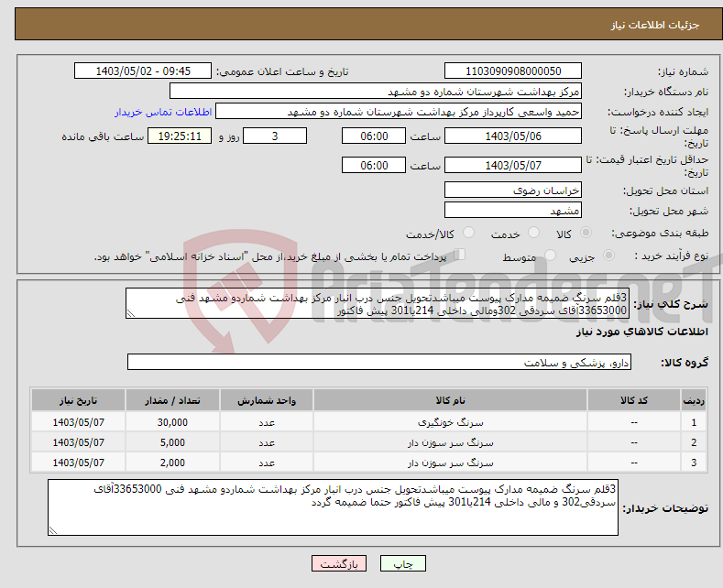The width and height of the screenshot is (723, 588).
Task: Click the buyer notes text area
Action: pyautogui.click(x=333, y=507)
